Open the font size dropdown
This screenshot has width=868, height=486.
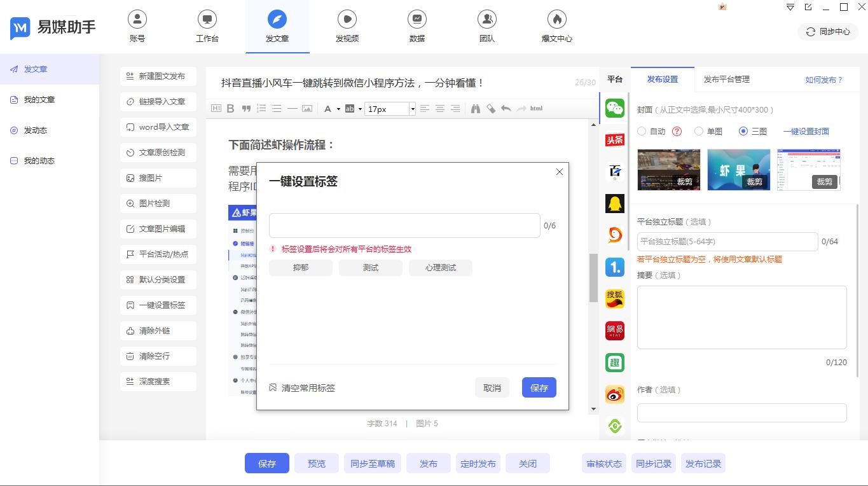point(412,108)
